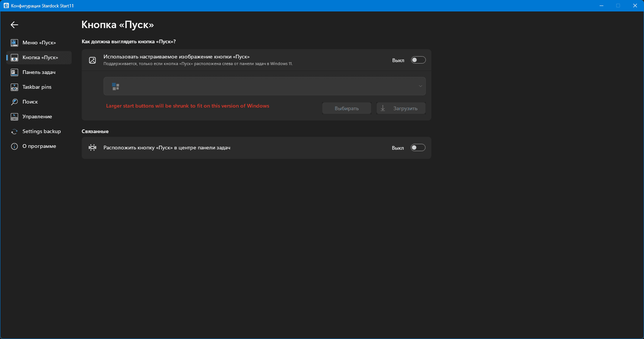Click the Панель задач sidebar icon
This screenshot has width=644, height=339.
[x=14, y=72]
